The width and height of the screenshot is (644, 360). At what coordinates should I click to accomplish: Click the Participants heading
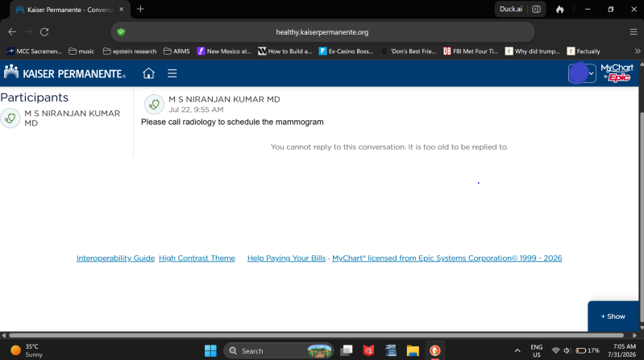pos(35,97)
